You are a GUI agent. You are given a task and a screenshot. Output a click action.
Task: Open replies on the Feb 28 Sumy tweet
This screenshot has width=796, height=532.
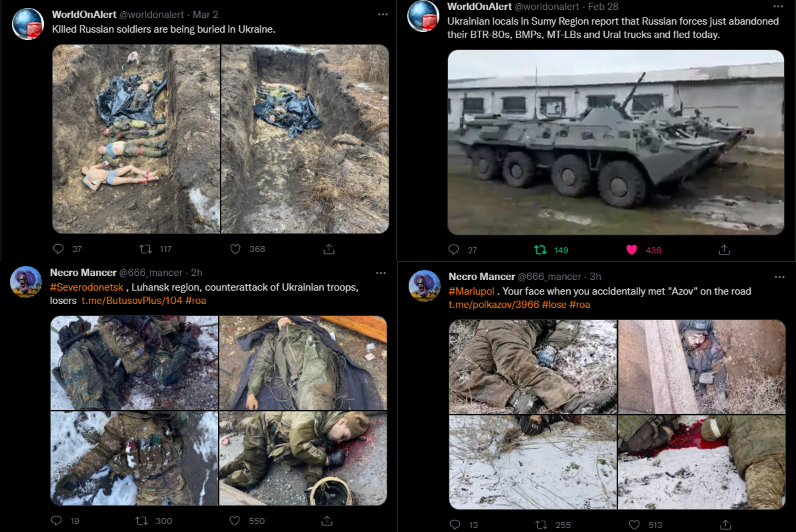point(453,250)
